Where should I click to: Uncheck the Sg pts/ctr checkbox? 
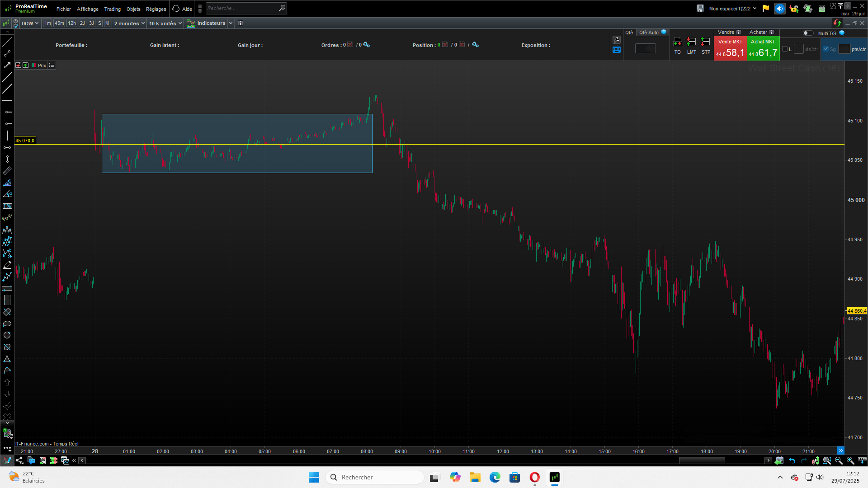[826, 49]
